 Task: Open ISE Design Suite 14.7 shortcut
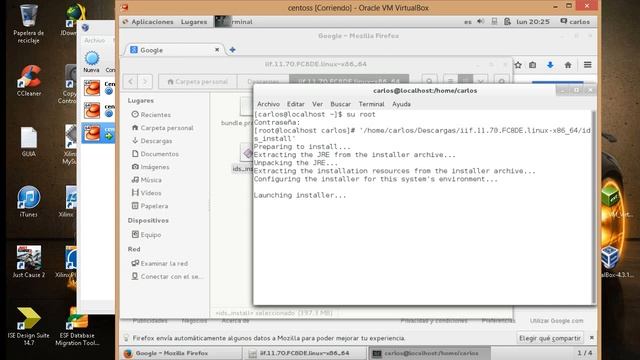click(29, 327)
